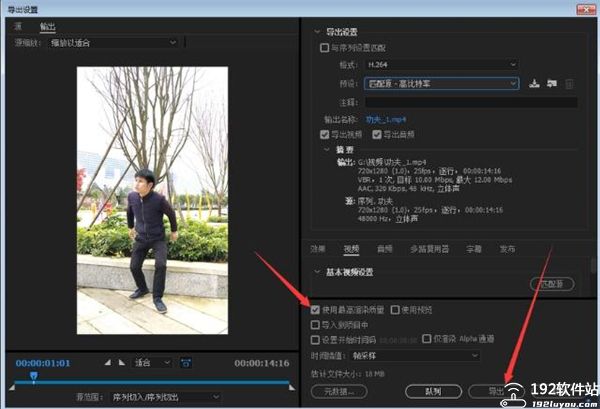Click the aspect ratio correction icon
Viewport: 600px width, 409px height.
coord(185,362)
